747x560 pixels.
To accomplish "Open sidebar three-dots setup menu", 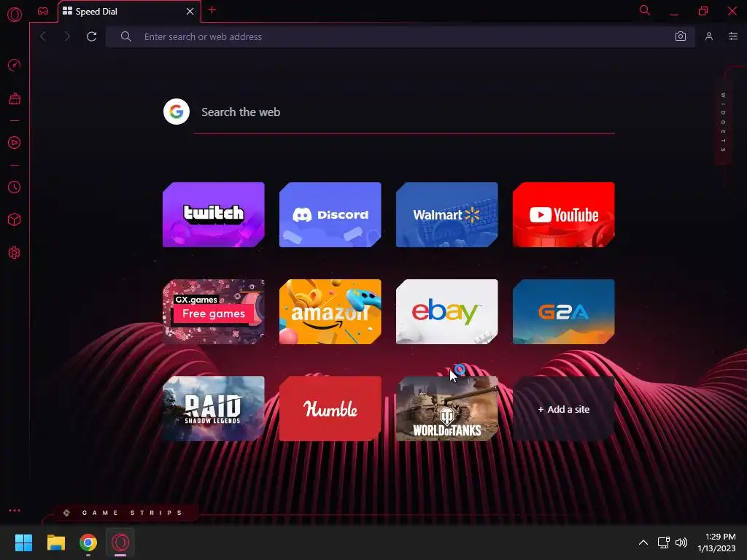I will [15, 510].
